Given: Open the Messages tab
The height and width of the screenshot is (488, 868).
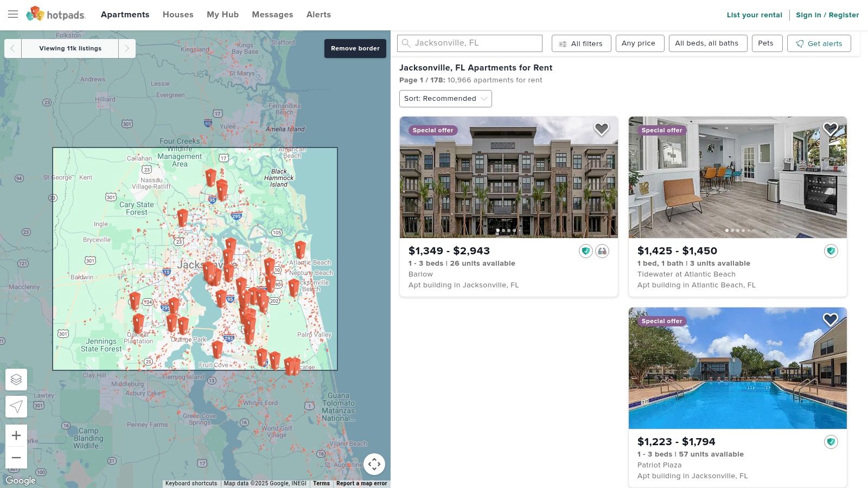Looking at the screenshot, I should click(272, 15).
